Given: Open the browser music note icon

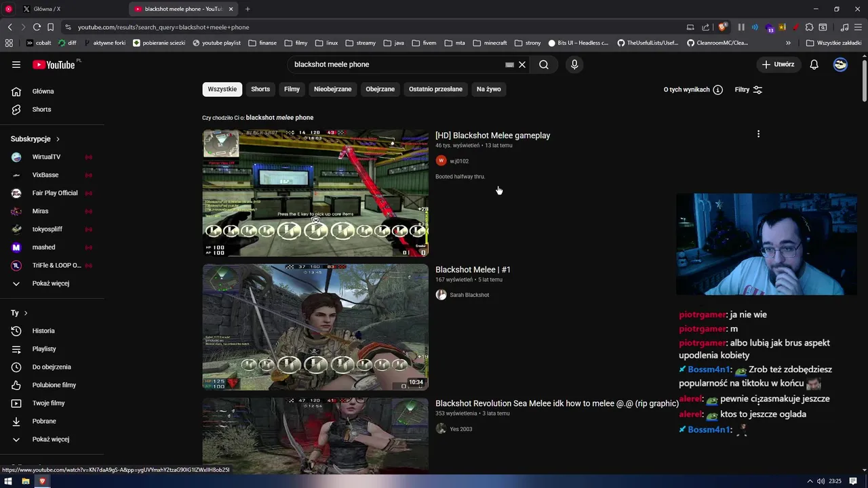Looking at the screenshot, I should click(844, 27).
